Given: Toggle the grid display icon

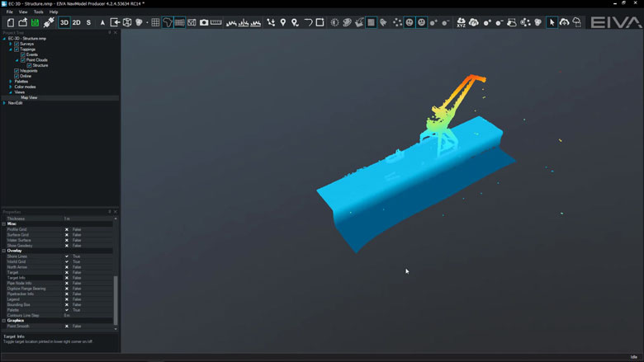Looking at the screenshot, I should pyautogui.click(x=155, y=22).
